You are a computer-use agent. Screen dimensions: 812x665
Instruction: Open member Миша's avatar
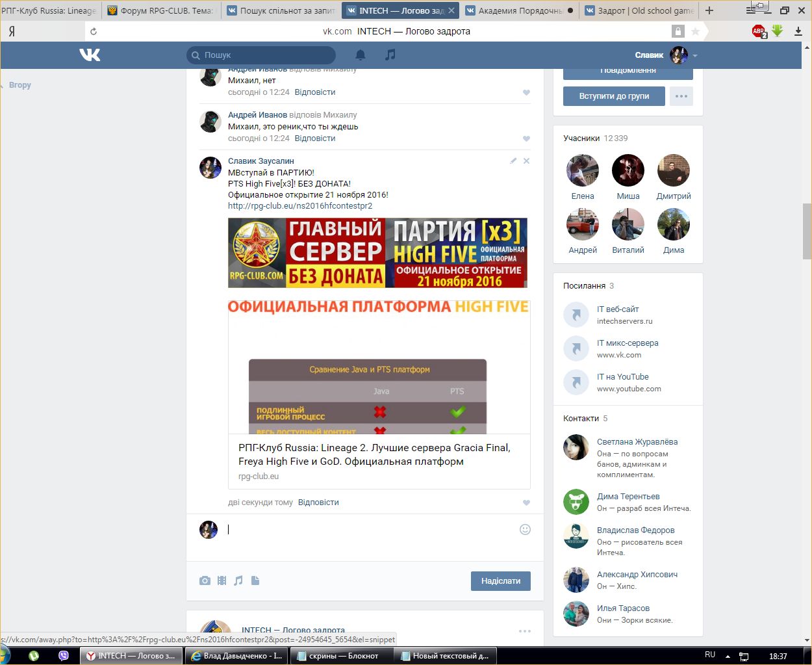628,170
